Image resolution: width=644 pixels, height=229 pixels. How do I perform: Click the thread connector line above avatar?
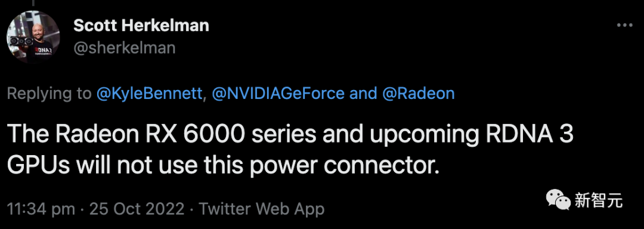(x=33, y=2)
